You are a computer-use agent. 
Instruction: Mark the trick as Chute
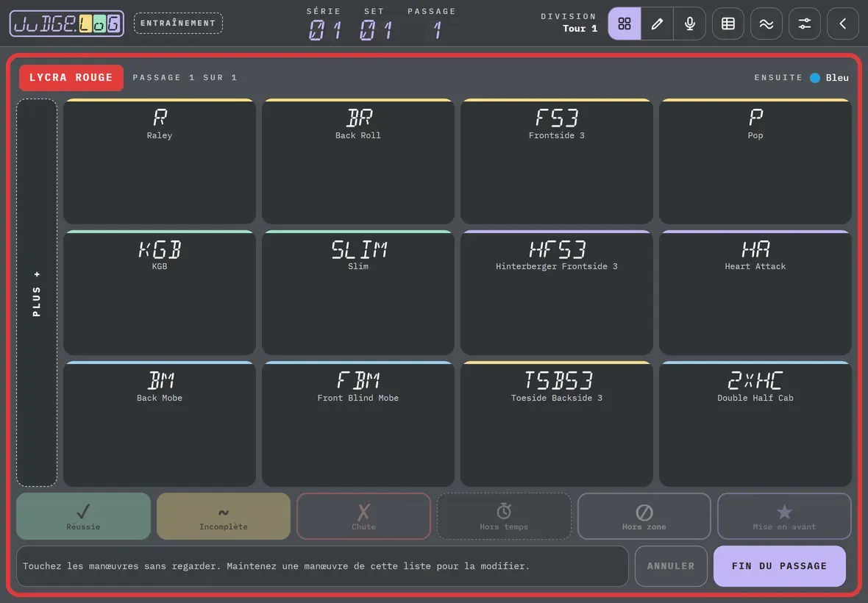(363, 516)
